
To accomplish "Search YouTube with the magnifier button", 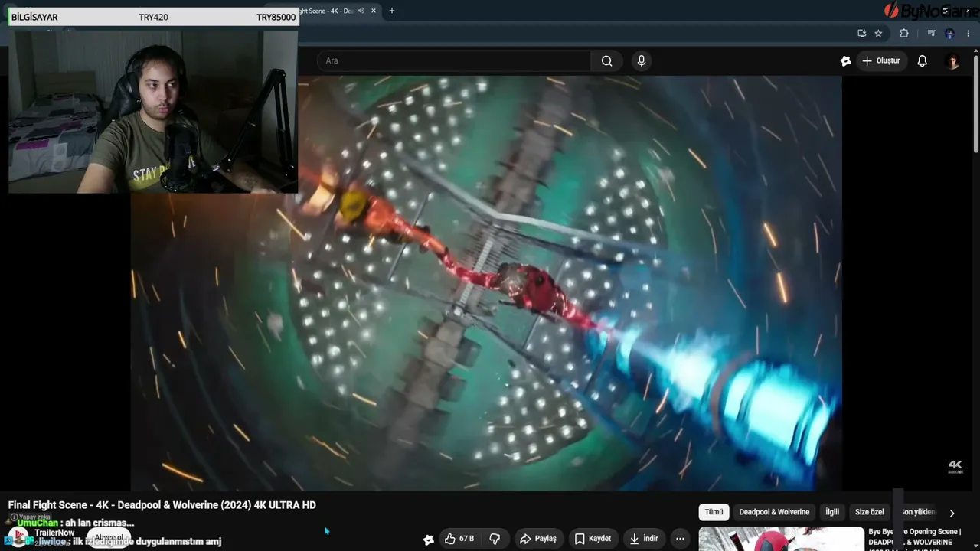I will click(x=606, y=61).
